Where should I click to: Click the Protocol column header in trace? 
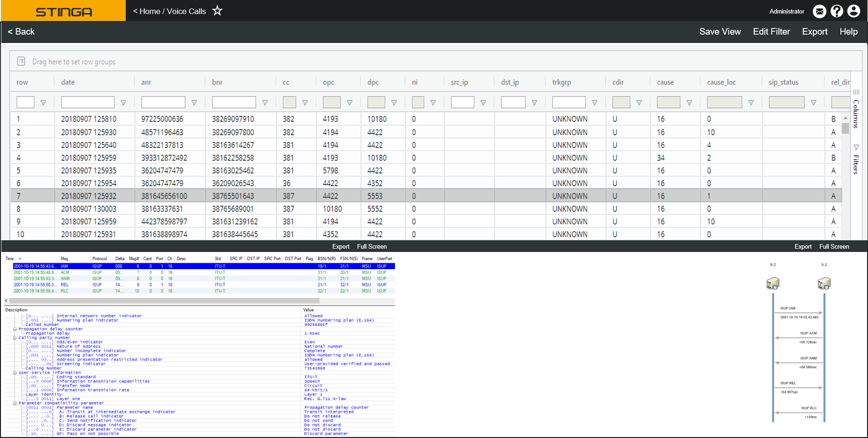click(x=100, y=258)
